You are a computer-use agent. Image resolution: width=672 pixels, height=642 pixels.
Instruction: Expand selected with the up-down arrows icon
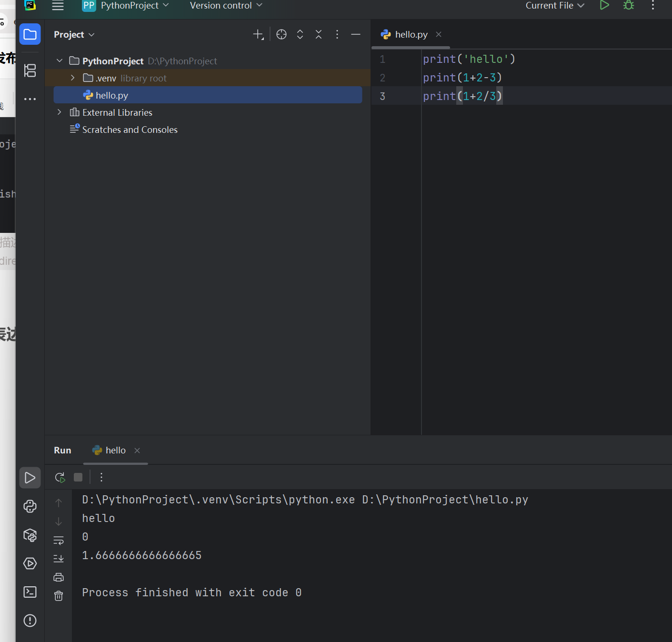(x=300, y=34)
